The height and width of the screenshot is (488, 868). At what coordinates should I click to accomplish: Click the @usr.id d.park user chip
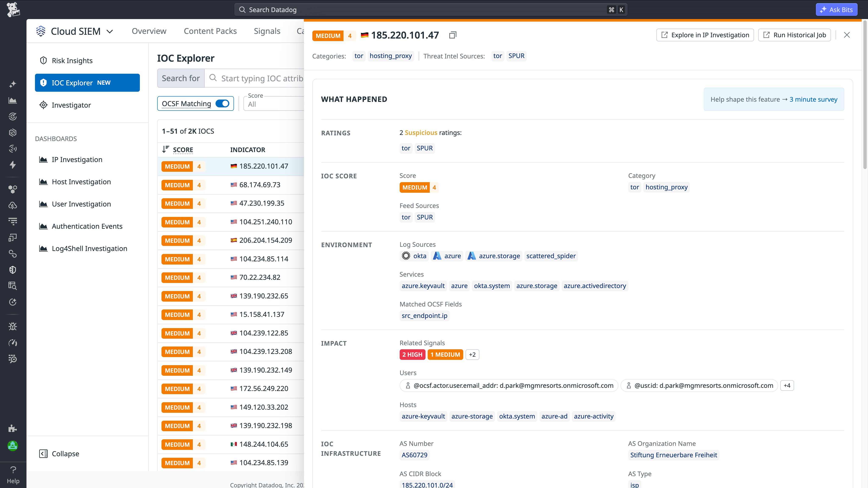click(x=699, y=386)
